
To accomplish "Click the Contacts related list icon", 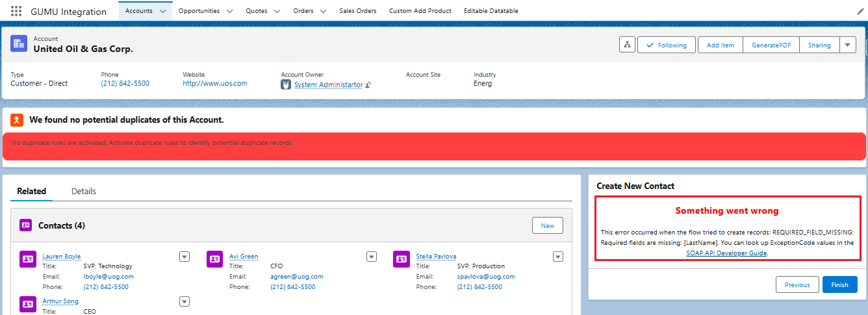I will [x=25, y=225].
